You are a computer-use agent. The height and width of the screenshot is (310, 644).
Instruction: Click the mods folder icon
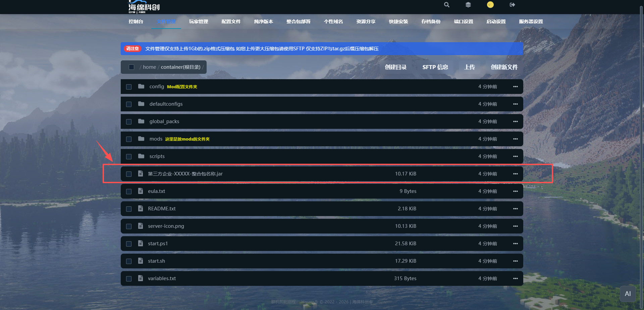[141, 139]
